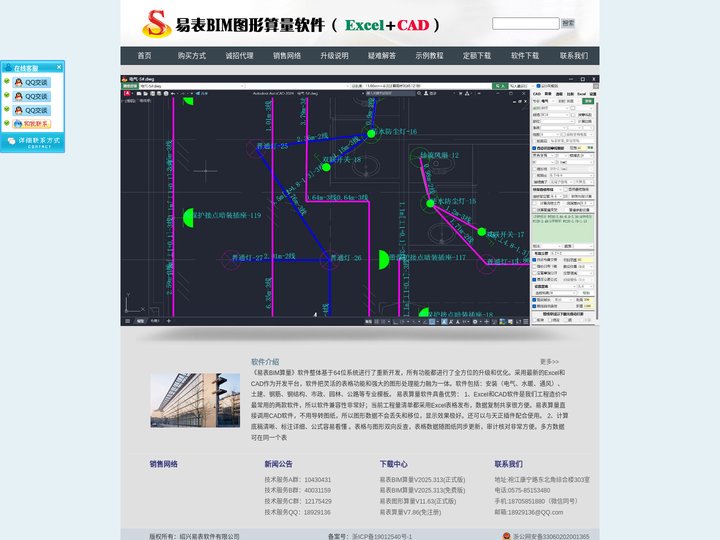Image resolution: width=720 pixels, height=540 pixels.
Task: Click the 软件介绍 heading
Action: pyautogui.click(x=265, y=362)
